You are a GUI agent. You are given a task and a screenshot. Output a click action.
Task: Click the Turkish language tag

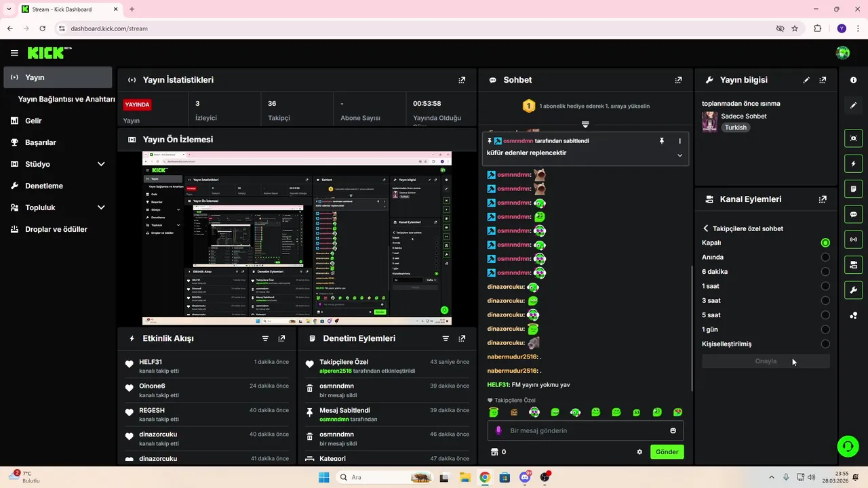[735, 127]
